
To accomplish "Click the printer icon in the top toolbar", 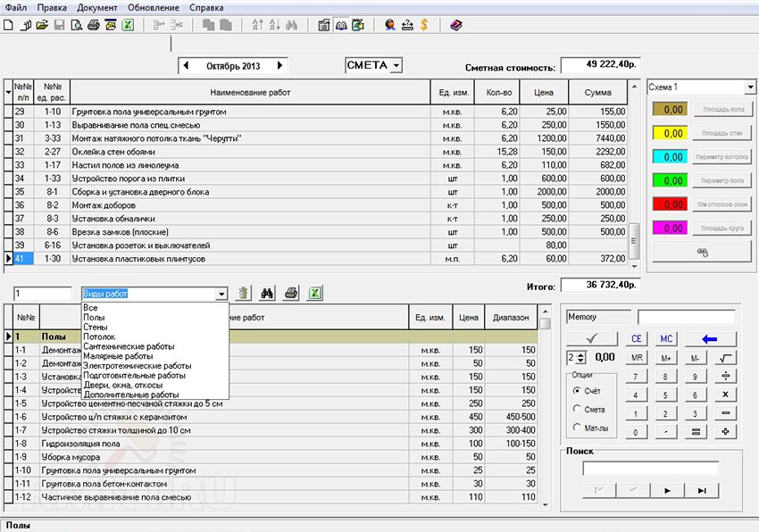I will [93, 25].
